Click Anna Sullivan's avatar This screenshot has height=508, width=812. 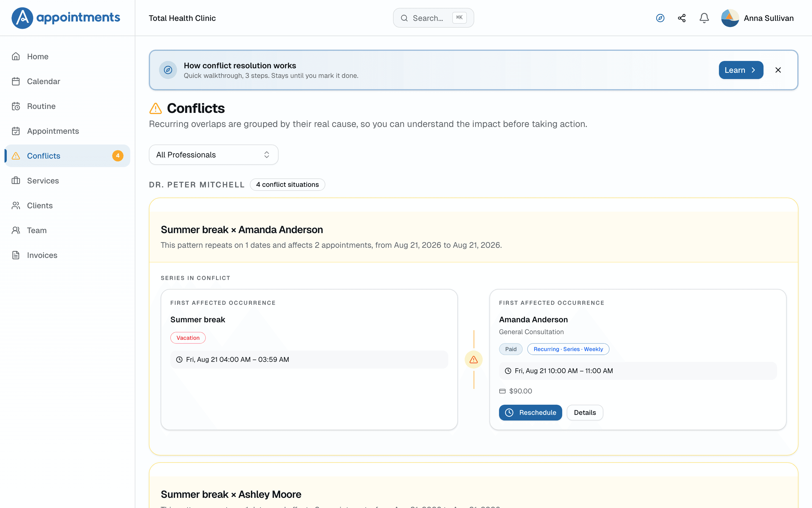(730, 18)
